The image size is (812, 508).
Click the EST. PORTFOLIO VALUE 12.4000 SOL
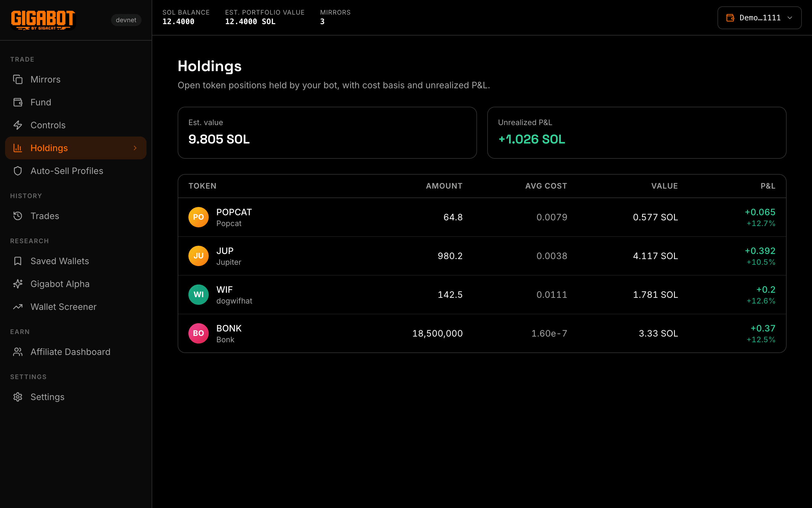pos(250,22)
